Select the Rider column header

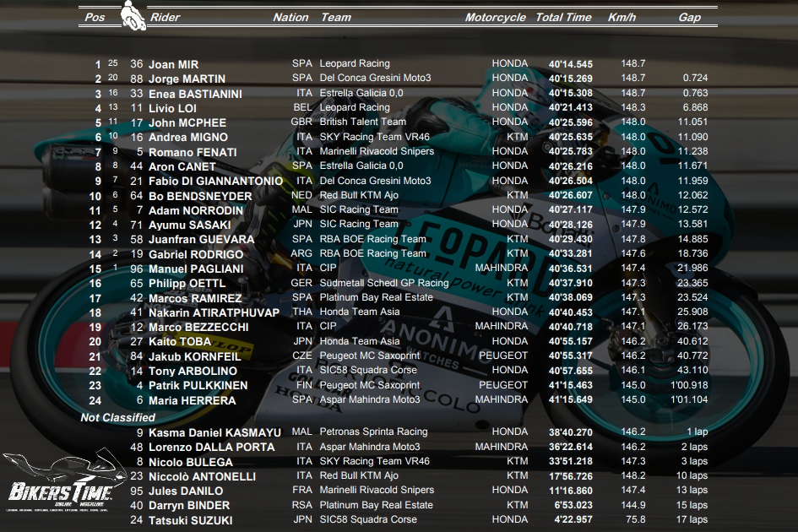[x=165, y=17]
